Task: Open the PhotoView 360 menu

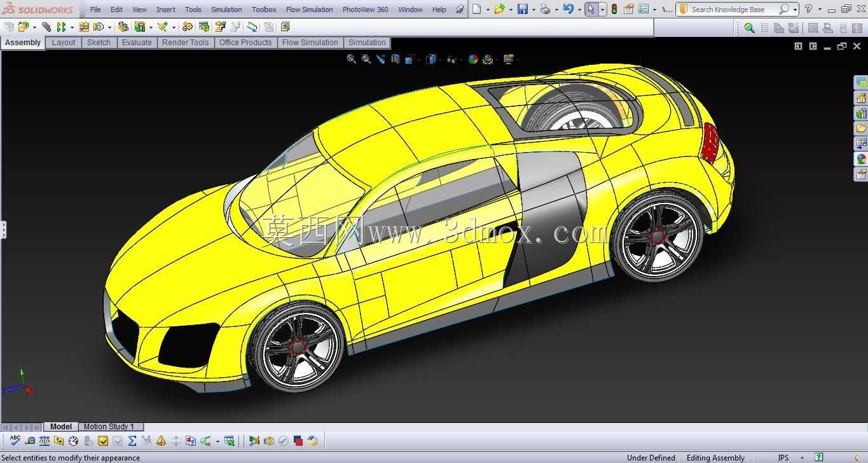Action: (x=365, y=10)
